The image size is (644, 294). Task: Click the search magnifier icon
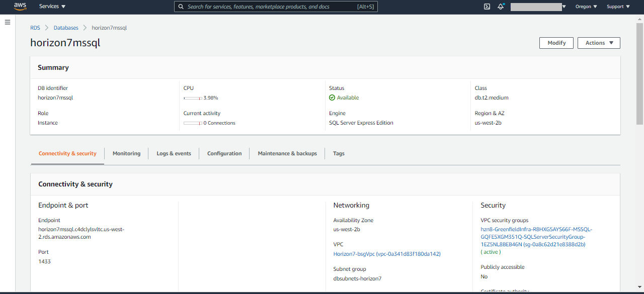click(x=181, y=7)
